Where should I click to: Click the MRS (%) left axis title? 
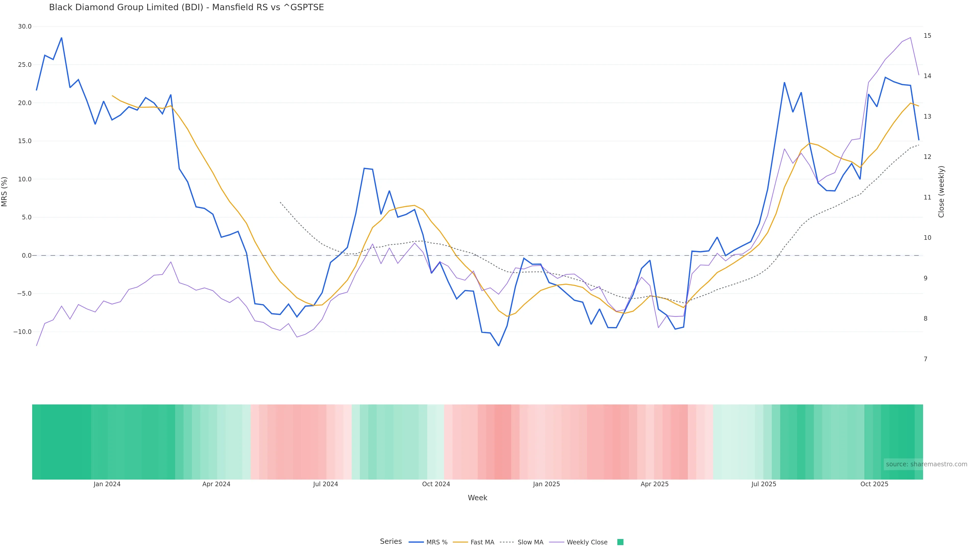[x=5, y=192]
